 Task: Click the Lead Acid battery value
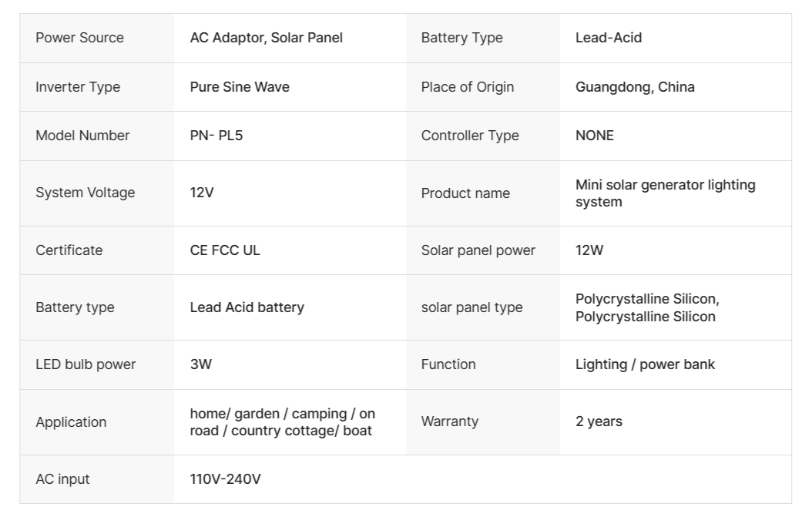point(247,307)
